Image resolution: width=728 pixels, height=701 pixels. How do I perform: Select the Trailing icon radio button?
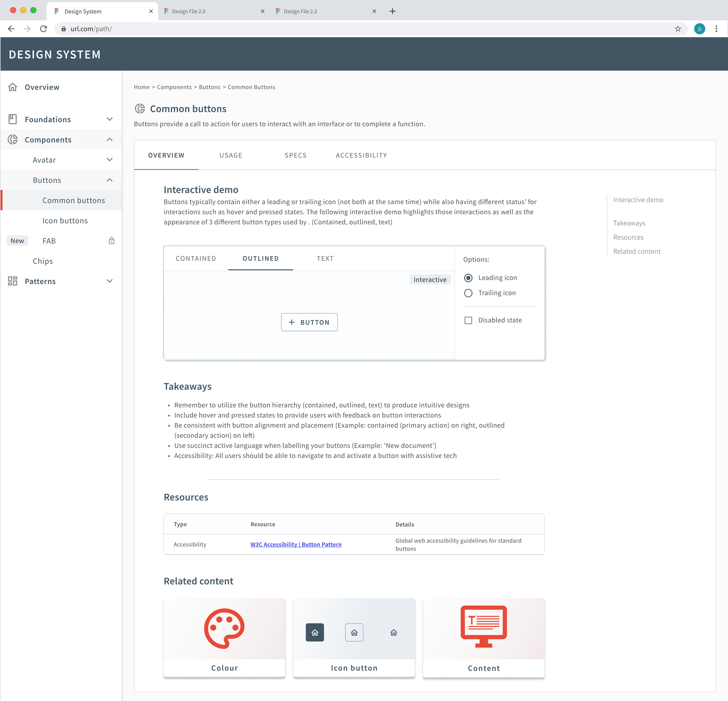click(468, 293)
